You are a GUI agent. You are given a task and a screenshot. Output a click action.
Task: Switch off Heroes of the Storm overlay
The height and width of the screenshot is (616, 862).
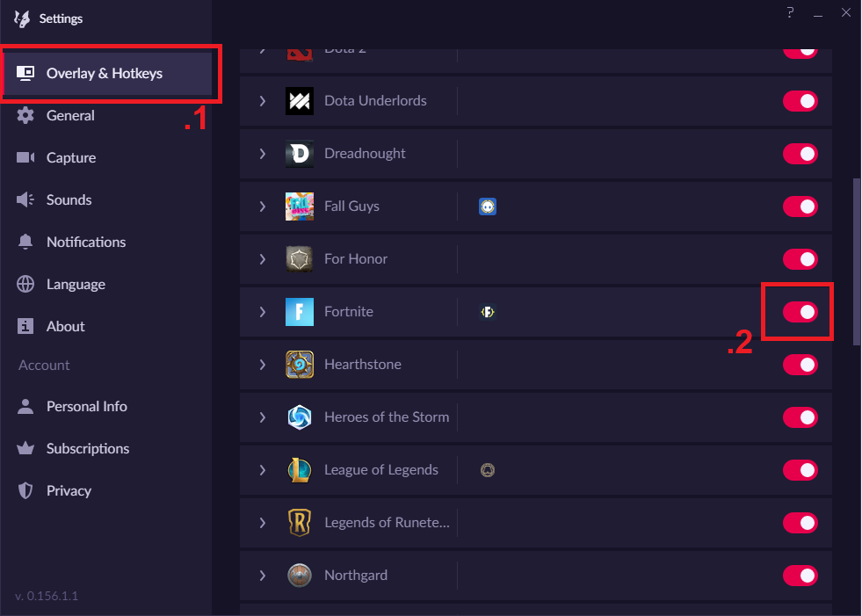(800, 417)
